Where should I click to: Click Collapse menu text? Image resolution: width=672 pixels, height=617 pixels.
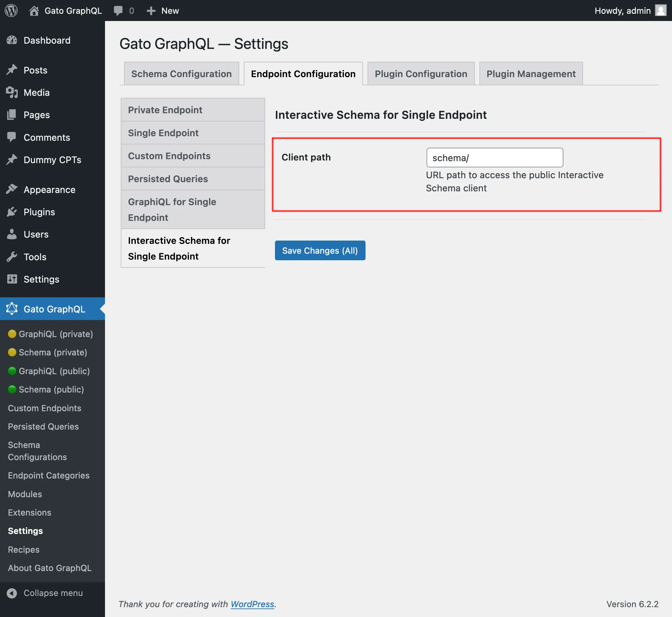53,593
